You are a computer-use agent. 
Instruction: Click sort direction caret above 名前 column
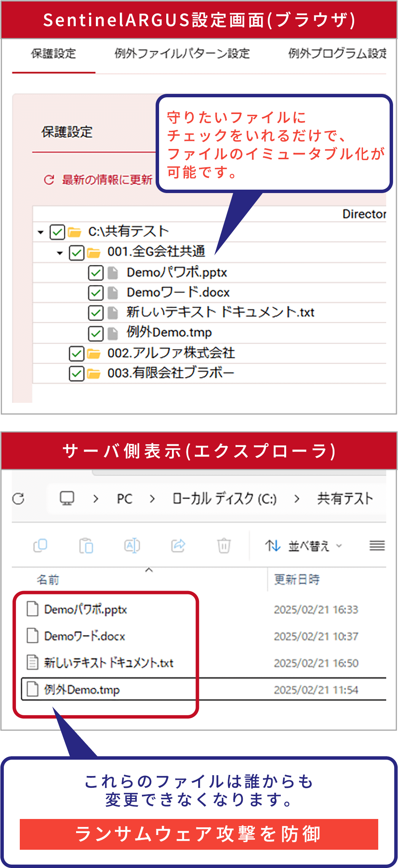[149, 570]
